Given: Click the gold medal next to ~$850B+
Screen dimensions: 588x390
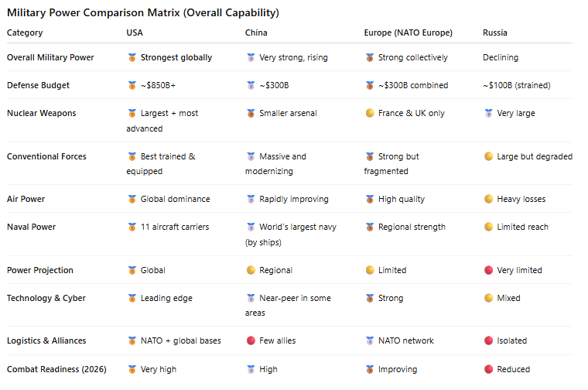Looking at the screenshot, I should (x=132, y=85).
